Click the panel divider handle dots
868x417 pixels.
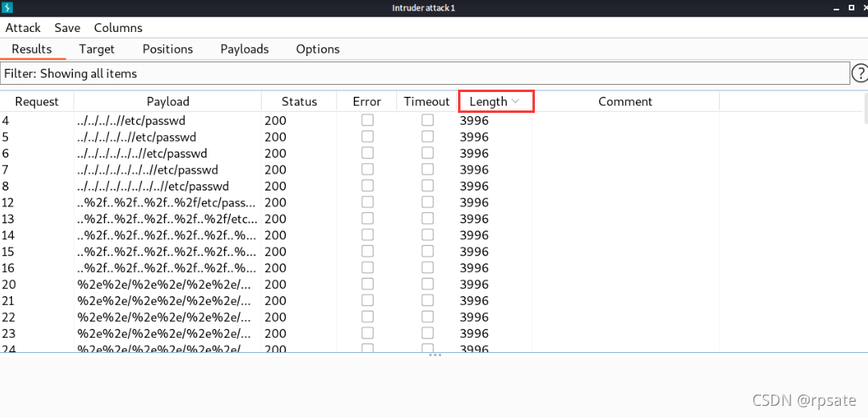435,355
